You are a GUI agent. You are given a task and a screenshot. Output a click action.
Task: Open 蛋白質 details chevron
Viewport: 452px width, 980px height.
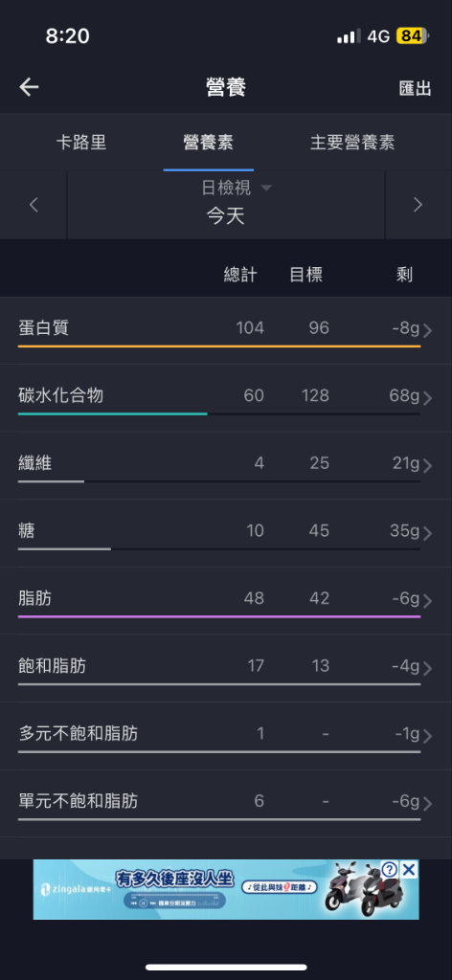(x=428, y=330)
